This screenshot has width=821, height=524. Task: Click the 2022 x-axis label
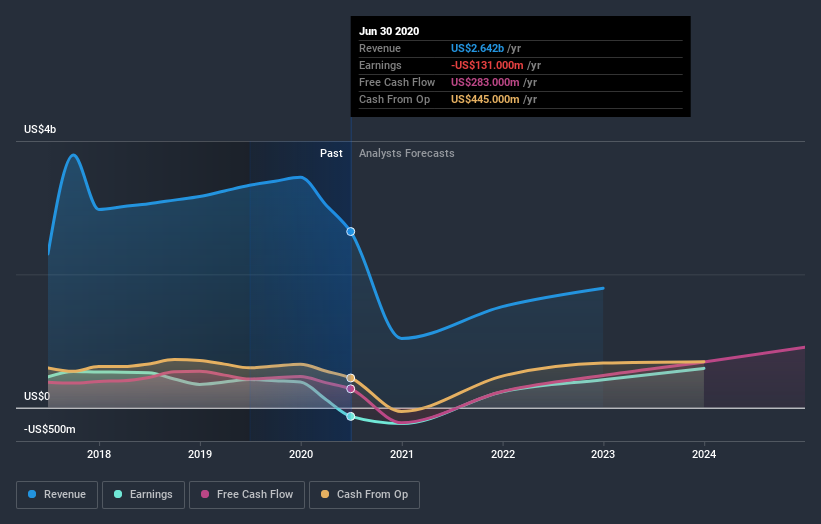[503, 454]
